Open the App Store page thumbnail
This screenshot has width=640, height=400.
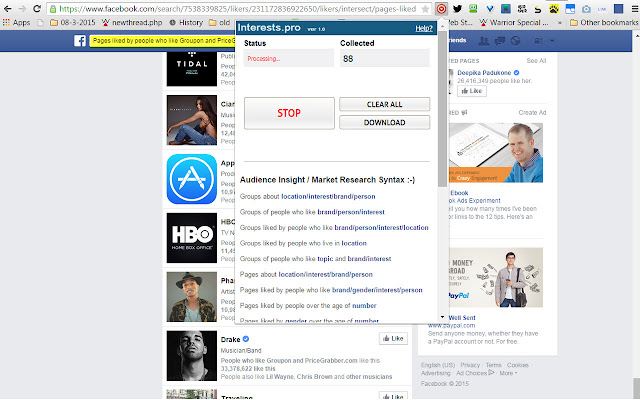click(x=192, y=179)
